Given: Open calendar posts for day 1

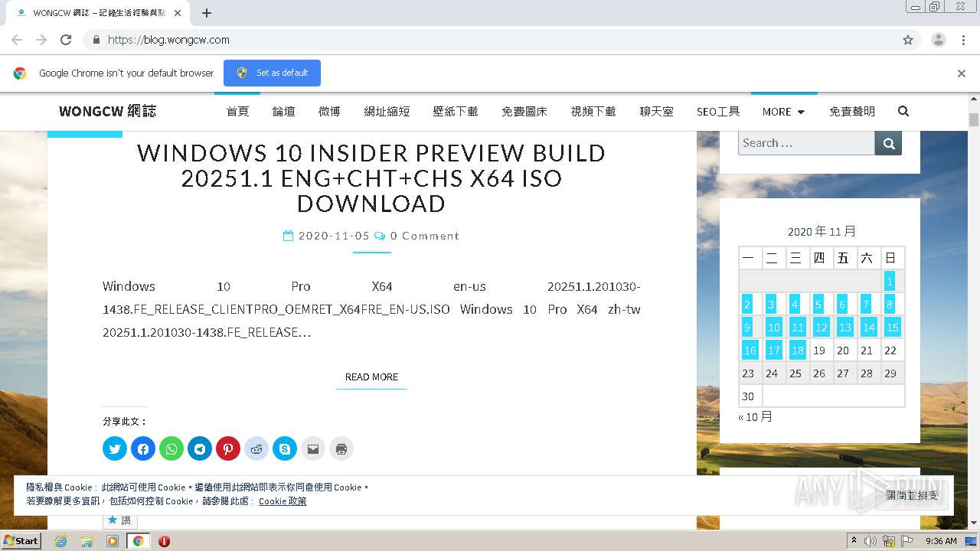Looking at the screenshot, I should [890, 282].
